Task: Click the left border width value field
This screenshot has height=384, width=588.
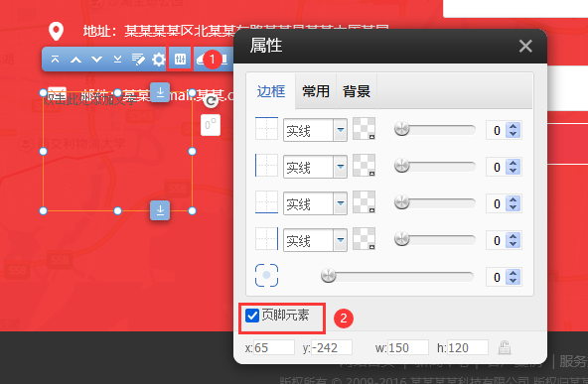Action: click(496, 167)
